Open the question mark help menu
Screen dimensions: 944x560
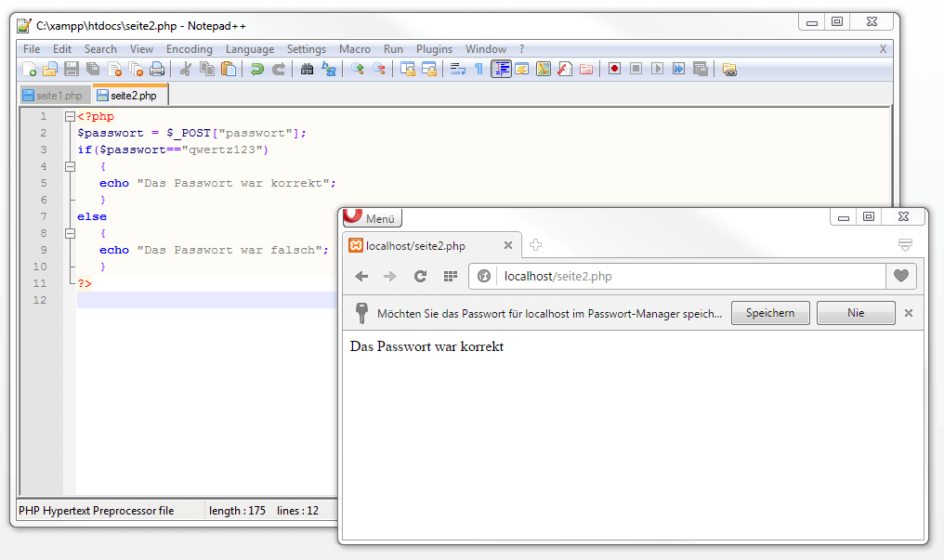[521, 49]
